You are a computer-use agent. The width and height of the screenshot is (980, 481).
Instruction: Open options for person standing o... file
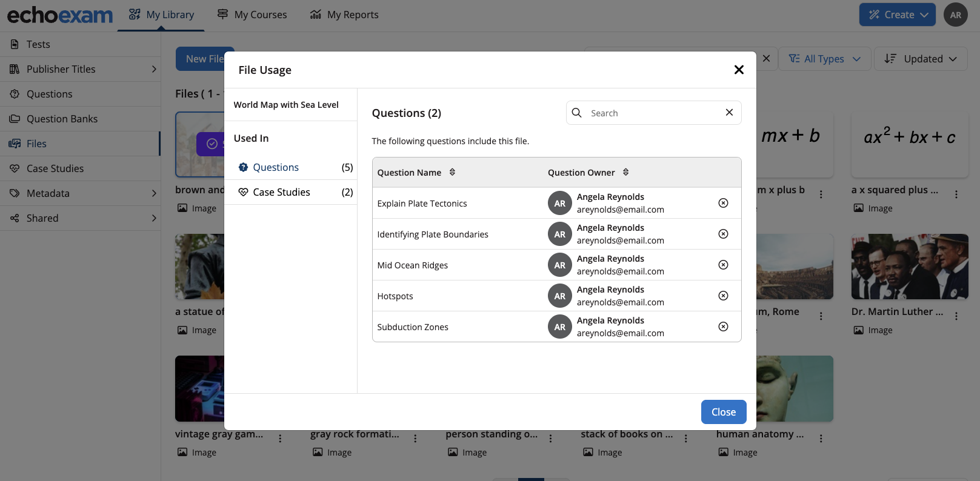point(550,439)
